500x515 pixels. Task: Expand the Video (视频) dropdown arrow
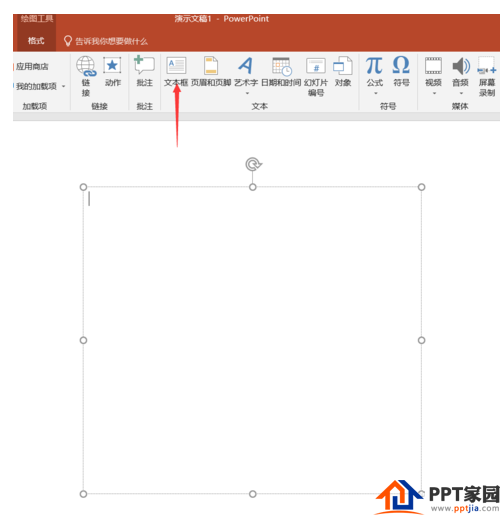click(434, 93)
